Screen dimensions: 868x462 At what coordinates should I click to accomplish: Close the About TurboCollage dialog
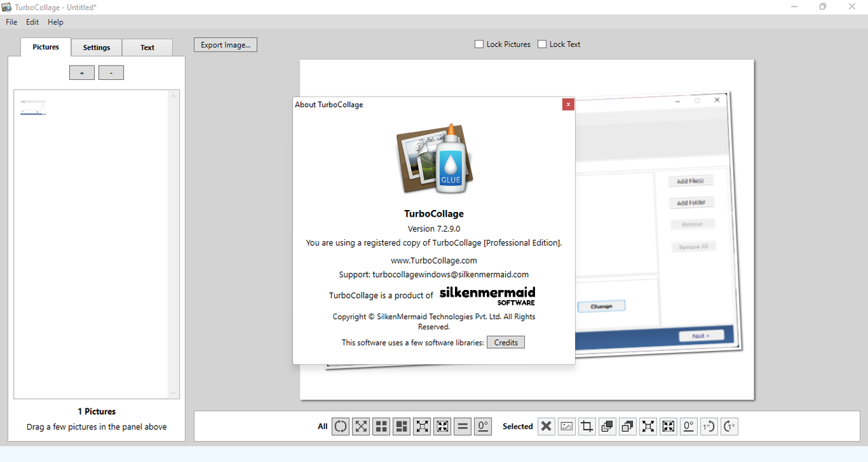[x=568, y=104]
